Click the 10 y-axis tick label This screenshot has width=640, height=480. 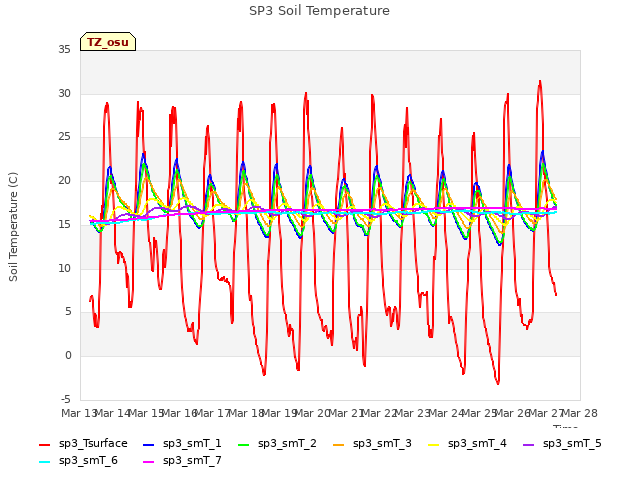coord(64,268)
